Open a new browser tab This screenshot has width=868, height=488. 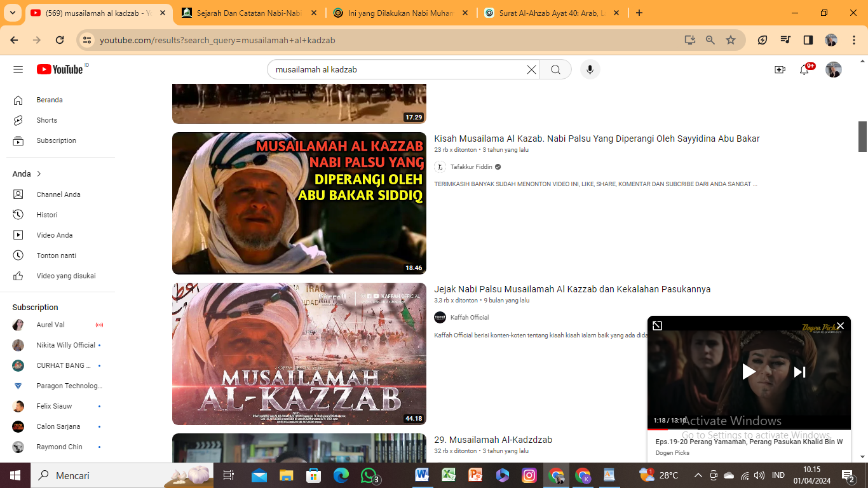click(x=639, y=13)
